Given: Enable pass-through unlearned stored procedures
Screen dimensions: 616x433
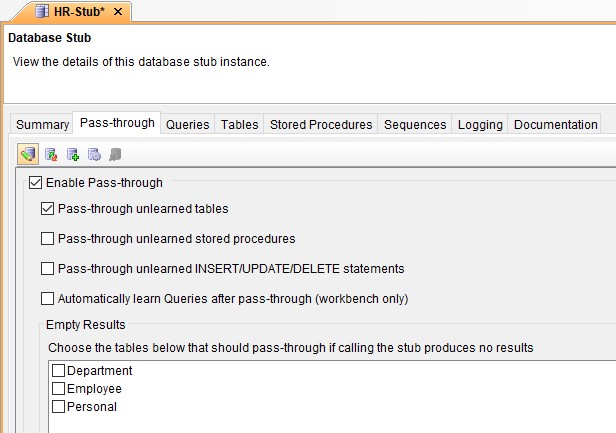Looking at the screenshot, I should click(48, 239).
